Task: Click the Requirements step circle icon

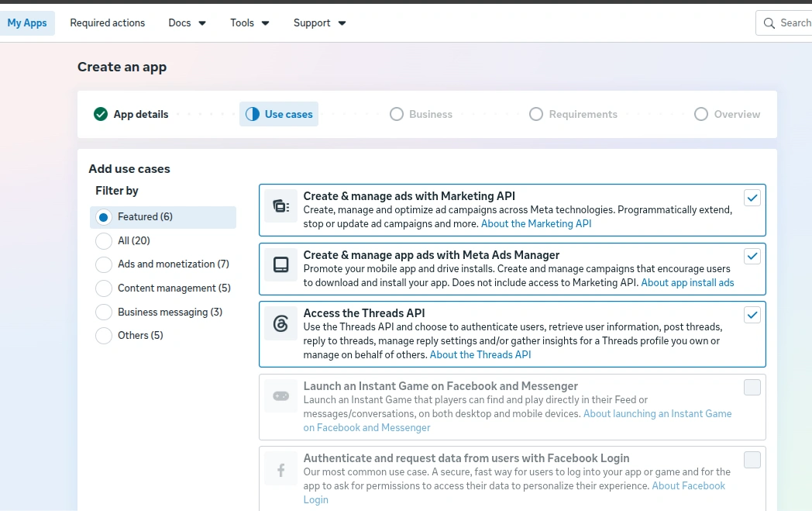Action: click(536, 114)
